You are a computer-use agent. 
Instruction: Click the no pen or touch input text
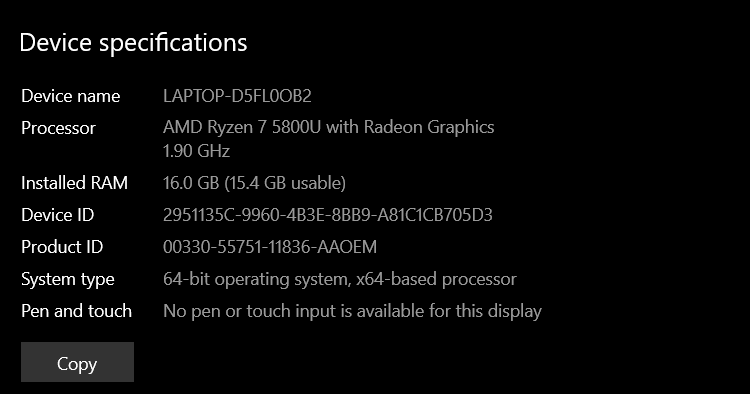(353, 311)
